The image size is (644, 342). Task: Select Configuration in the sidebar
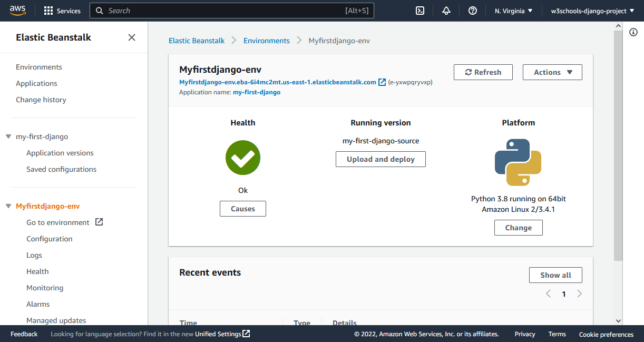50,239
